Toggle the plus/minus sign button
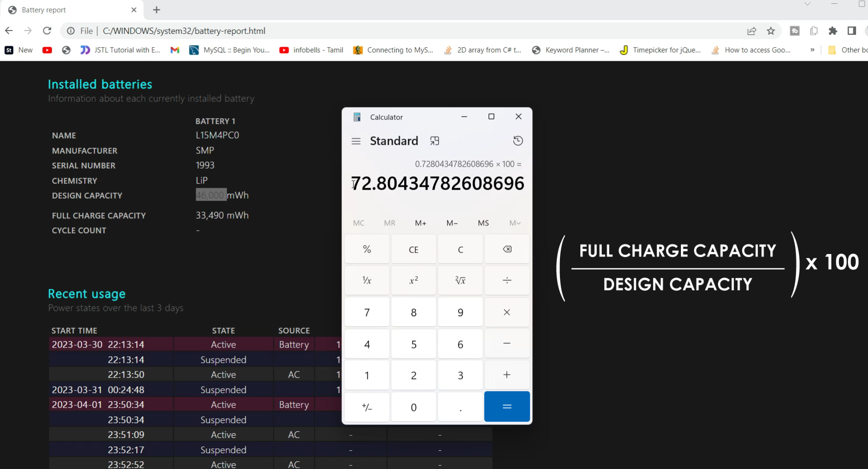The width and height of the screenshot is (868, 469). click(367, 407)
